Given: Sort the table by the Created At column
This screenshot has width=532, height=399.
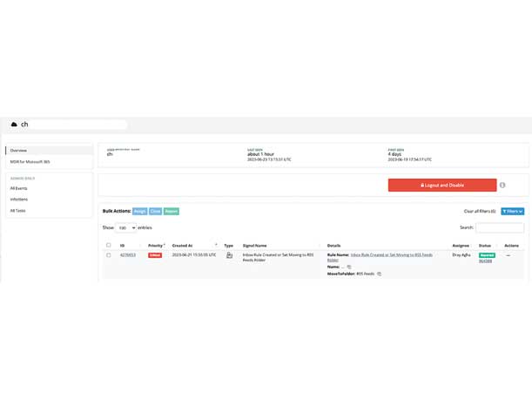Looking at the screenshot, I should click(193, 246).
